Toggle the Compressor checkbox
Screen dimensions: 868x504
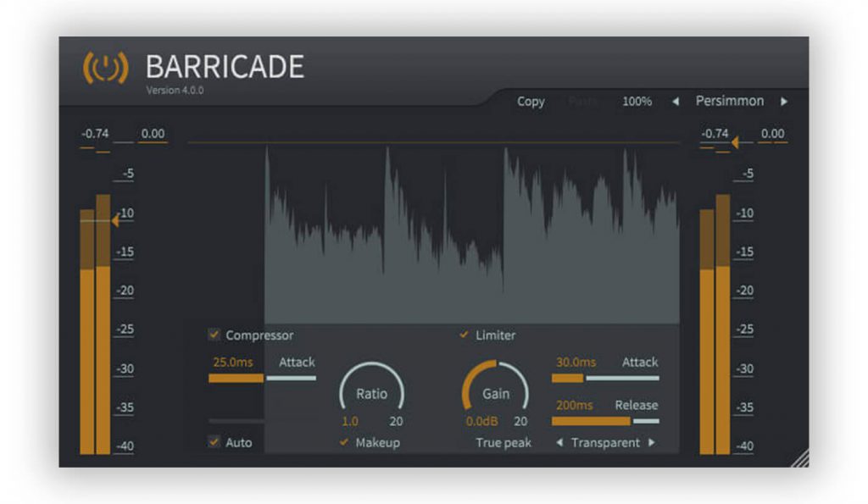click(214, 335)
